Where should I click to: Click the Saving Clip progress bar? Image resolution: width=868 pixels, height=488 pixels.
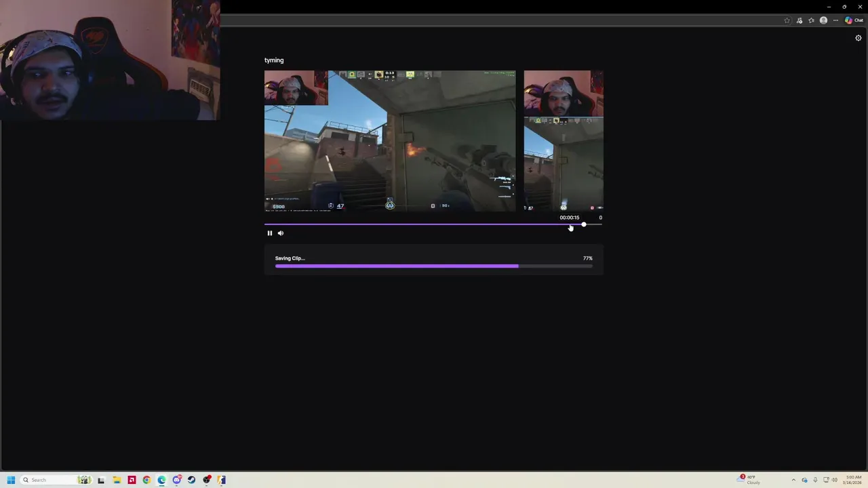click(x=434, y=266)
